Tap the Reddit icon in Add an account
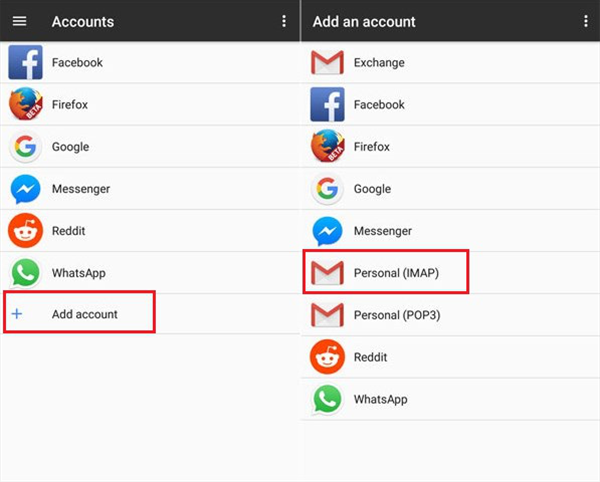The width and height of the screenshot is (600, 482). coord(327,357)
